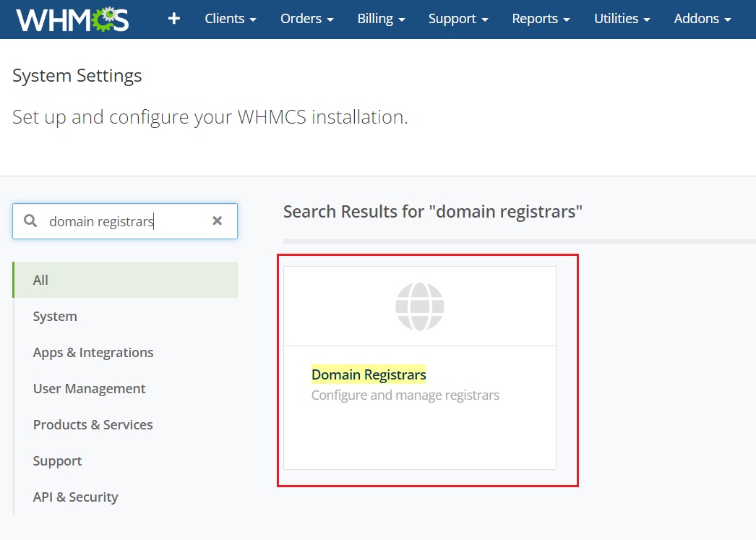Select the All category filter
Image resolution: width=756 pixels, height=540 pixels.
point(125,280)
